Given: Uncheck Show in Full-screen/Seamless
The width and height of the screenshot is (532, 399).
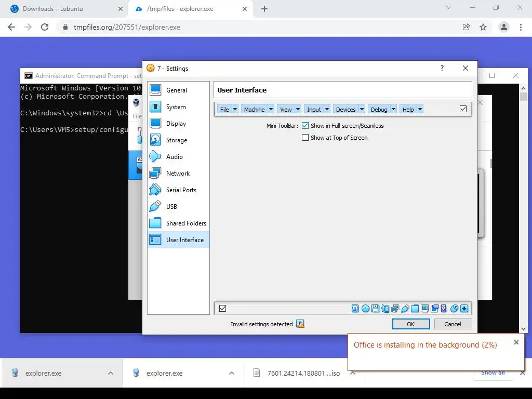Looking at the screenshot, I should point(305,126).
